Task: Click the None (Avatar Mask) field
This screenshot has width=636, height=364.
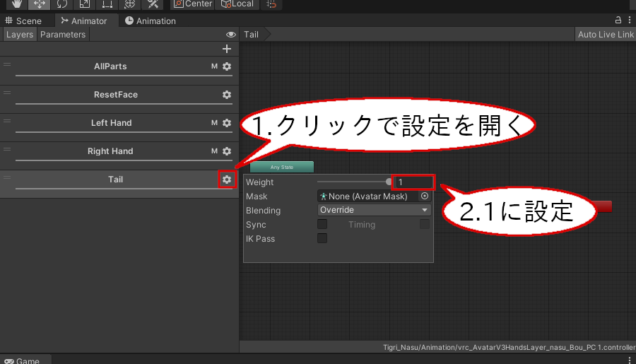Action: click(x=368, y=196)
